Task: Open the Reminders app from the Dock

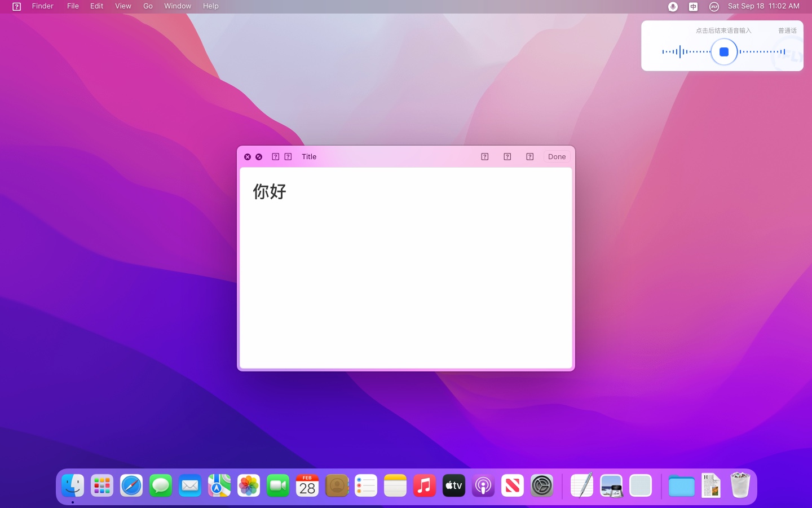Action: coord(366,485)
